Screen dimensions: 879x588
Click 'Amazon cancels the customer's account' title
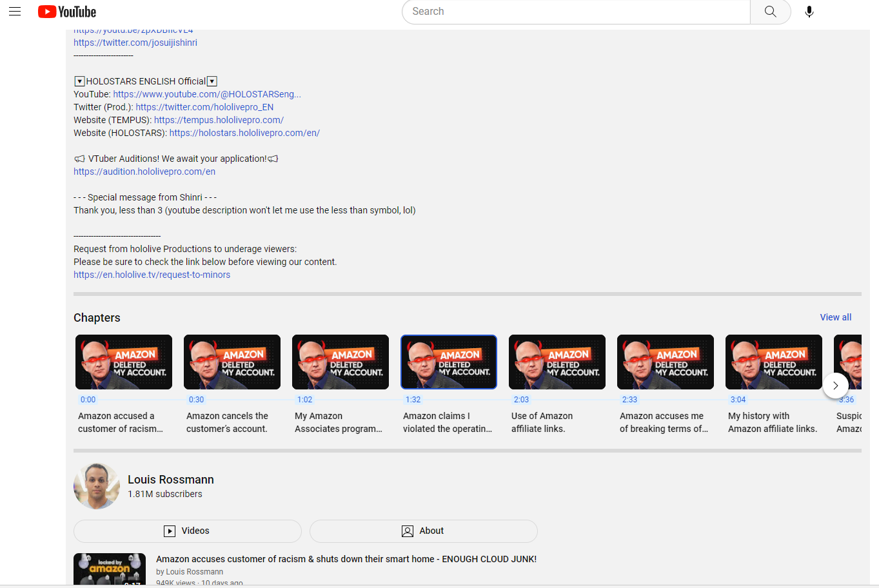point(228,422)
